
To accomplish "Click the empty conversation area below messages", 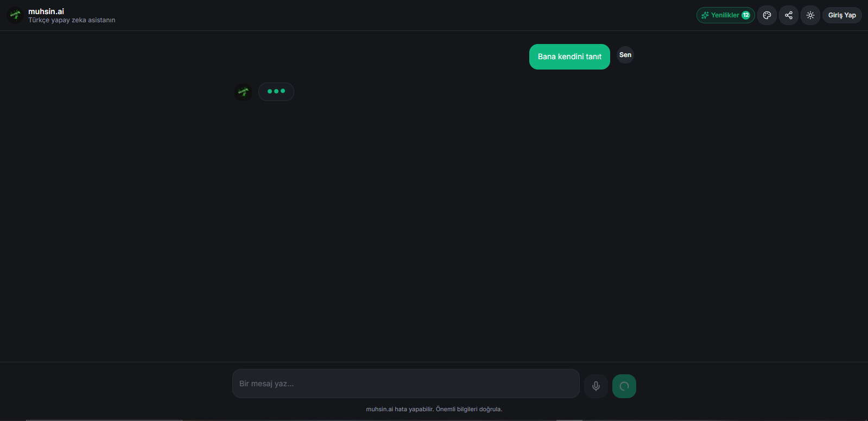I will coord(434,228).
